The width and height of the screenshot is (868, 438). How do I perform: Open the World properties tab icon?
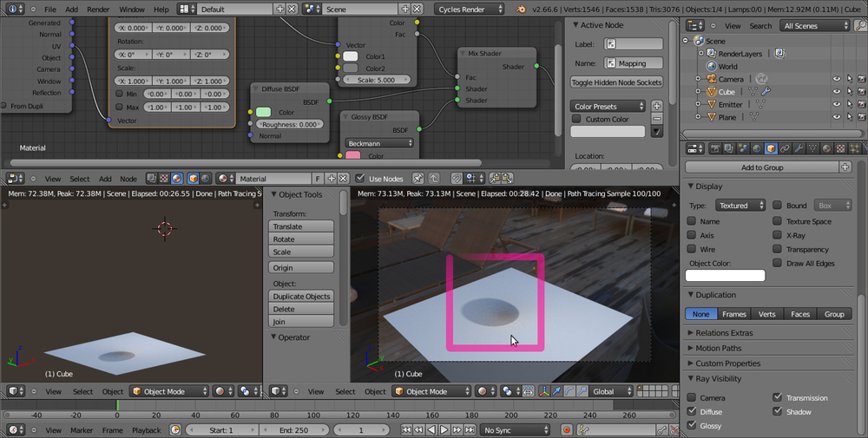click(755, 148)
